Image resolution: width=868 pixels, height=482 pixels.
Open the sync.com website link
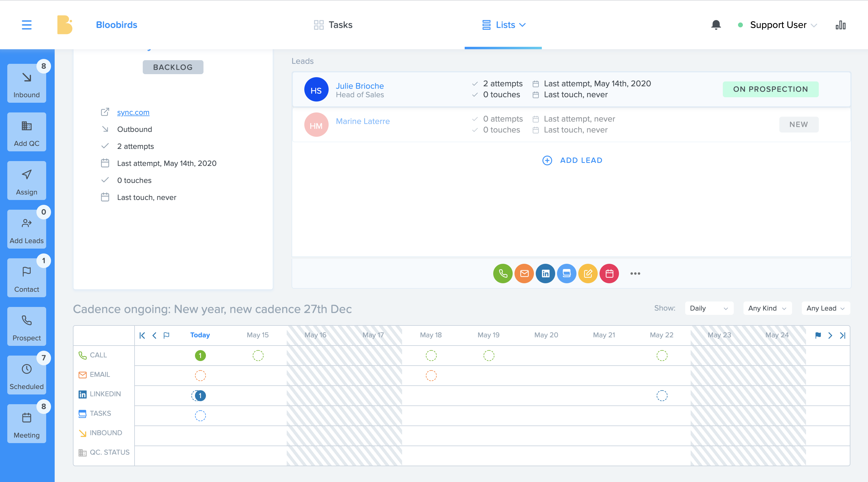point(133,112)
